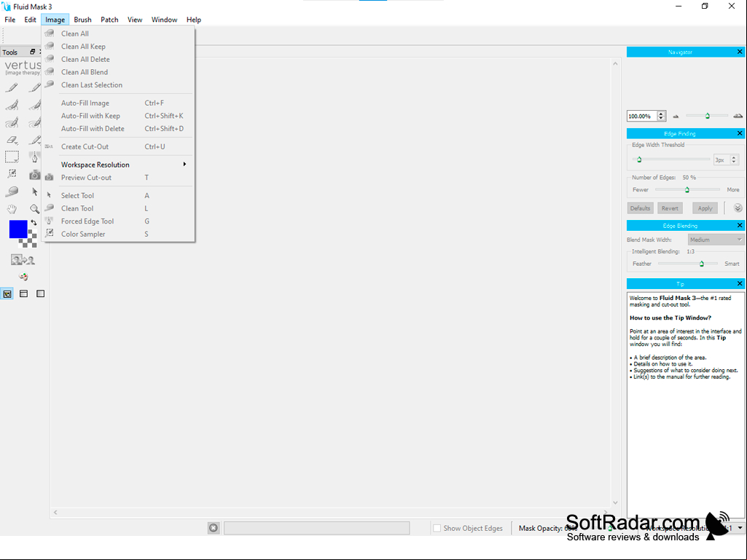
Task: Click the Navigator zoom-out small mountain icon
Action: [676, 117]
